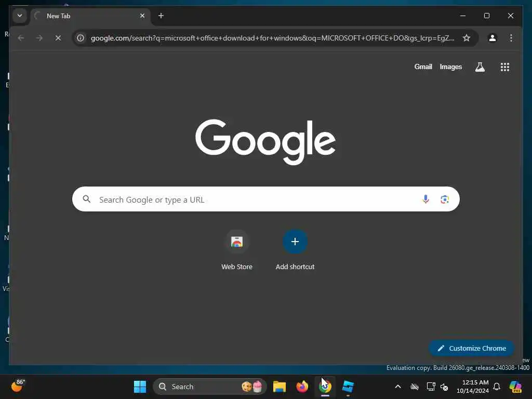
Task: Open File Explorer from taskbar
Action: [279, 387]
